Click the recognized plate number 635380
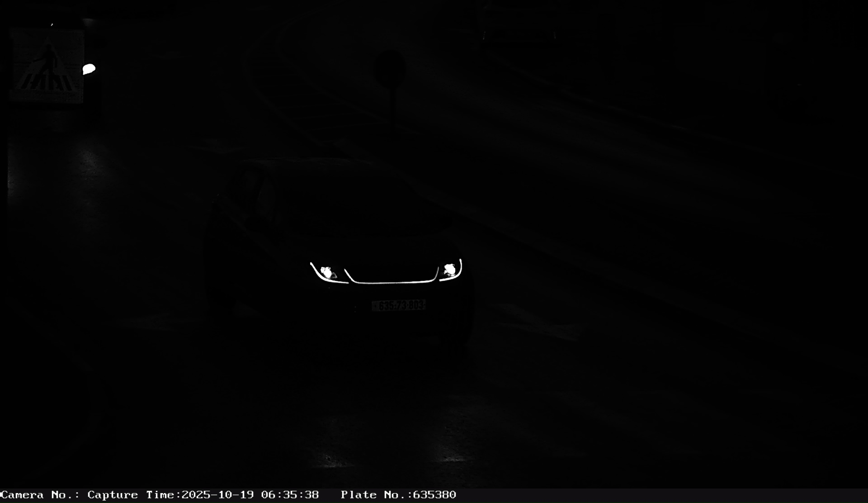This screenshot has width=868, height=503. tap(434, 495)
